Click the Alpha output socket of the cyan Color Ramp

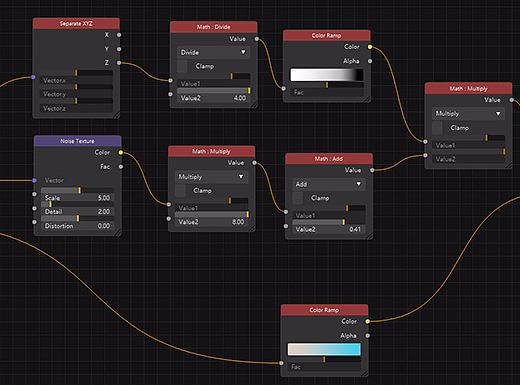coord(368,336)
